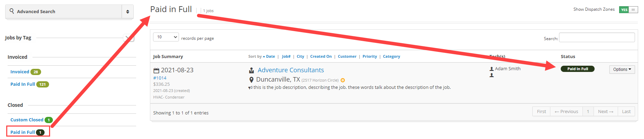Open the Options dropdown for job #1014
This screenshot has width=644, height=139.
coord(622,69)
